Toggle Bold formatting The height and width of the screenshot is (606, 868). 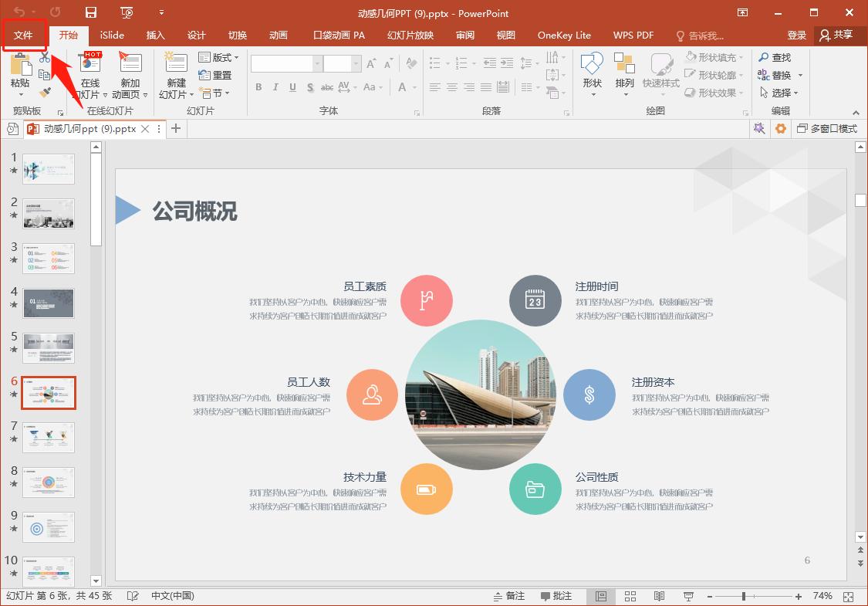(x=258, y=87)
